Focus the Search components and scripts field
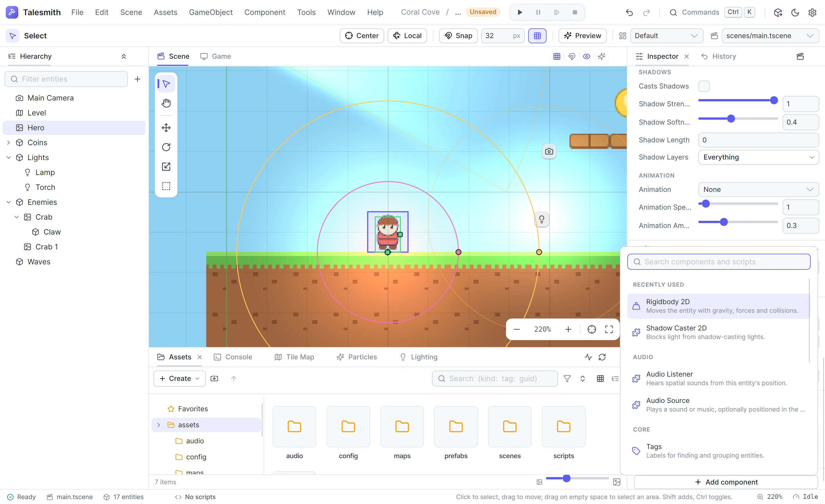The image size is (825, 504). (x=718, y=262)
